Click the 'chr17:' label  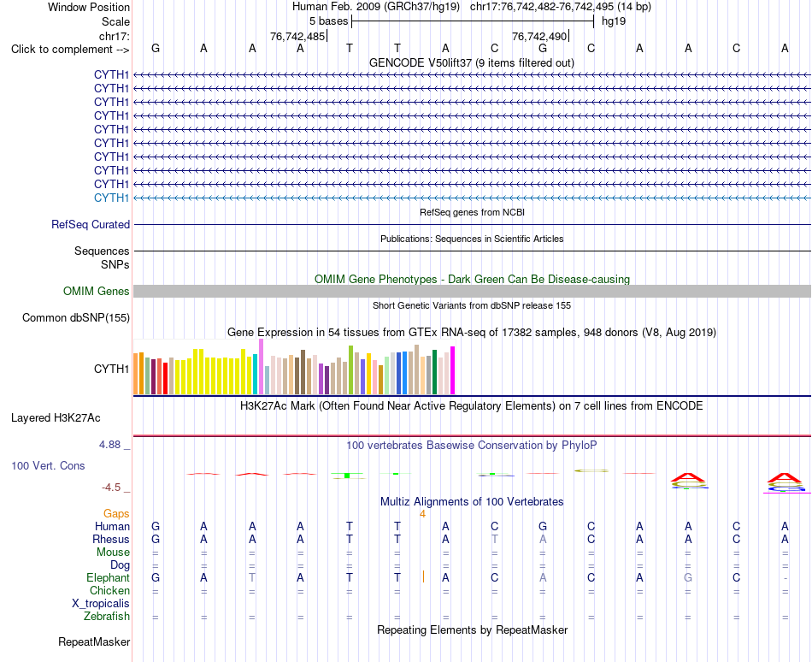(x=114, y=36)
